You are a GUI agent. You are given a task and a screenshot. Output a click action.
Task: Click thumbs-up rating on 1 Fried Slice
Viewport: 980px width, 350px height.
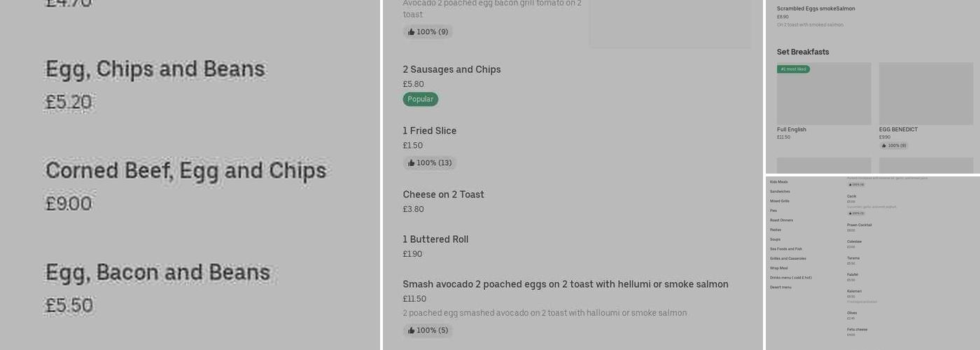pos(429,163)
